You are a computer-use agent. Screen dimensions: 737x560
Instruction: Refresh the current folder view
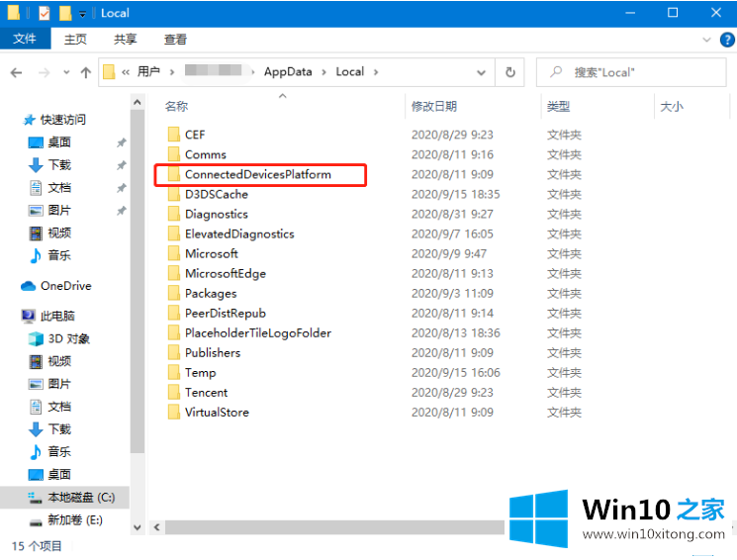(509, 72)
